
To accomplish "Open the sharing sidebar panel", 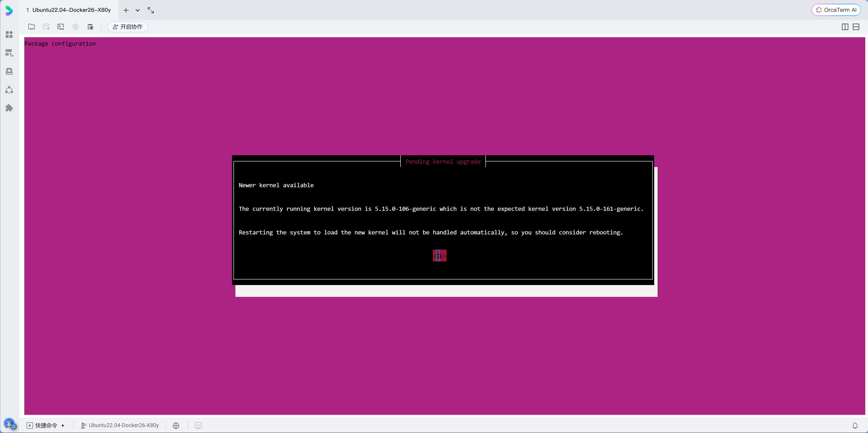I will 9,89.
